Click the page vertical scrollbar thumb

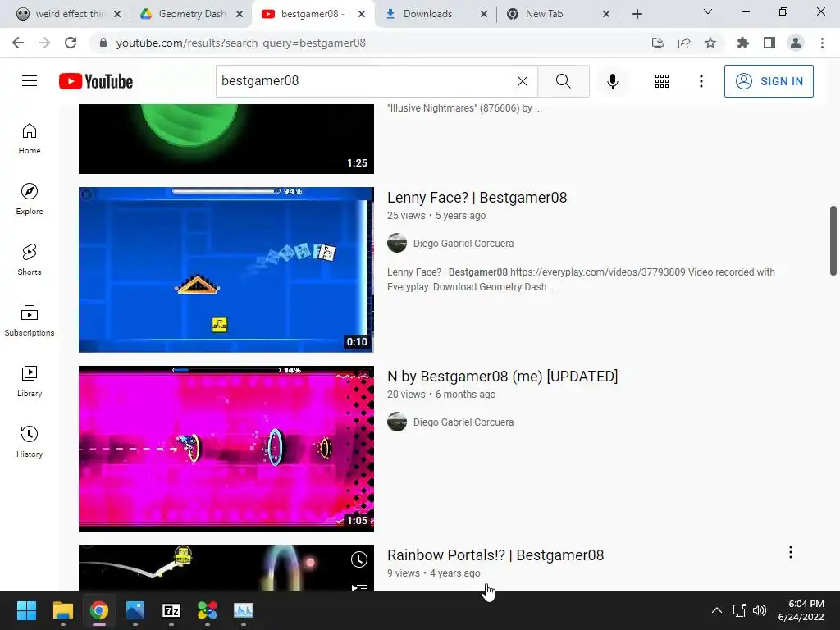[833, 240]
